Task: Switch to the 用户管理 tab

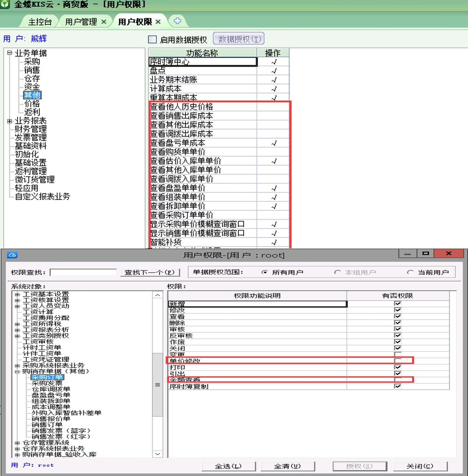Action: click(x=81, y=22)
